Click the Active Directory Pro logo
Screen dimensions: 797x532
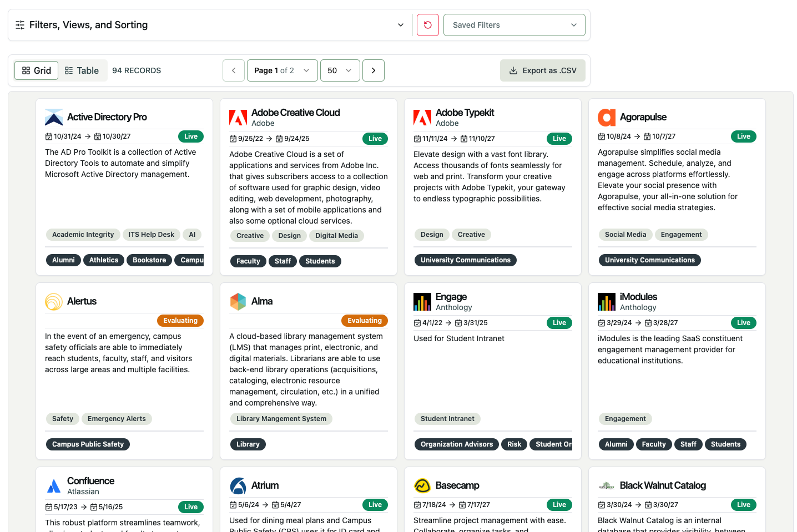tap(54, 117)
